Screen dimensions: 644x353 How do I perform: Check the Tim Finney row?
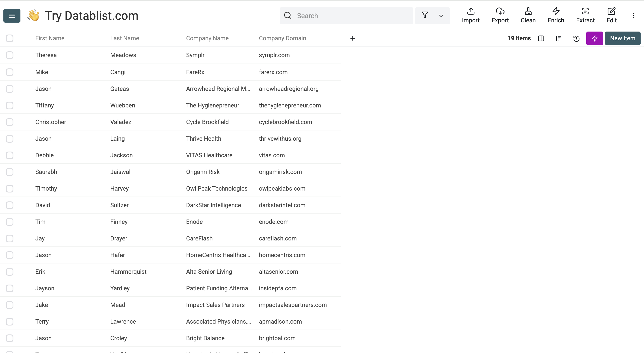tap(10, 222)
